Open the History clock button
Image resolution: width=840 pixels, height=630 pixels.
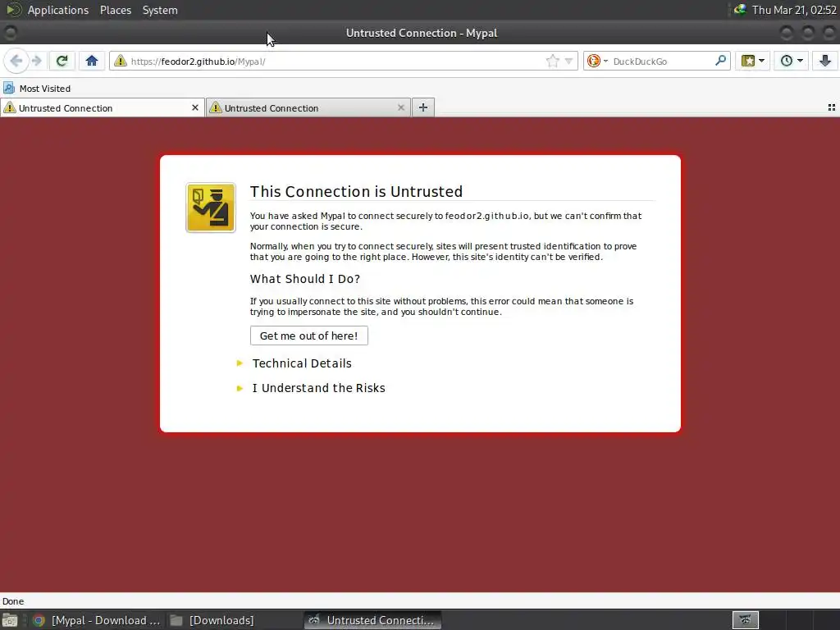[x=792, y=61]
